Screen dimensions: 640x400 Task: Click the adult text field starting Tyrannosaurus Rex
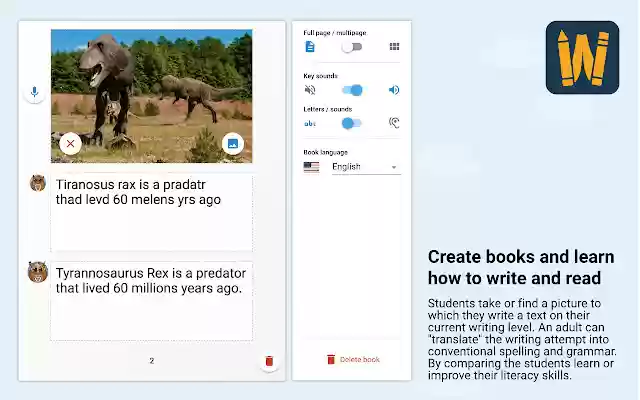151,301
